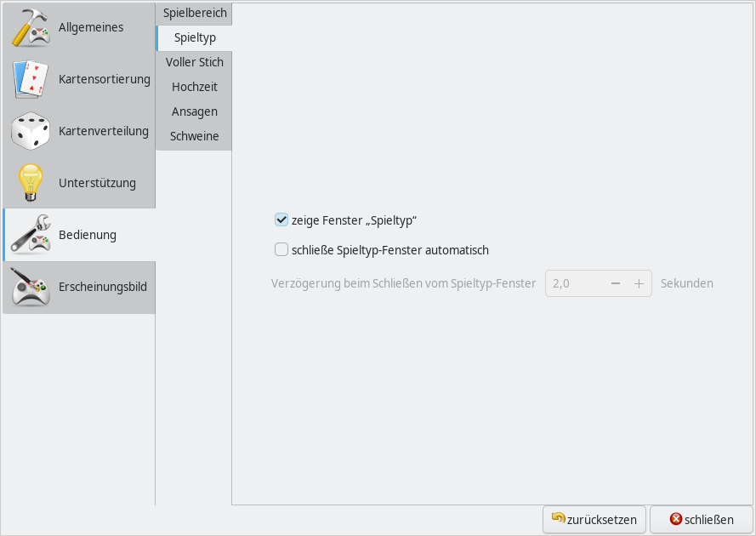The image size is (756, 536).
Task: Enable schließe Spieltyp-Fenster automatisch checkbox
Action: [x=281, y=250]
